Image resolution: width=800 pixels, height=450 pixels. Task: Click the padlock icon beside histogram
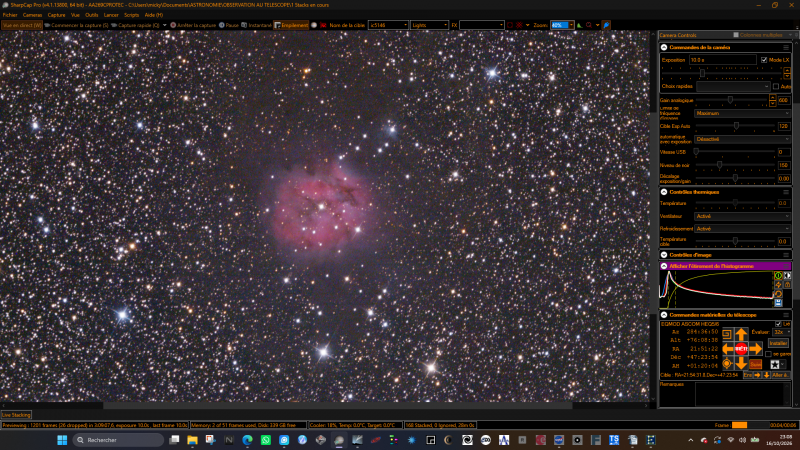[x=787, y=285]
